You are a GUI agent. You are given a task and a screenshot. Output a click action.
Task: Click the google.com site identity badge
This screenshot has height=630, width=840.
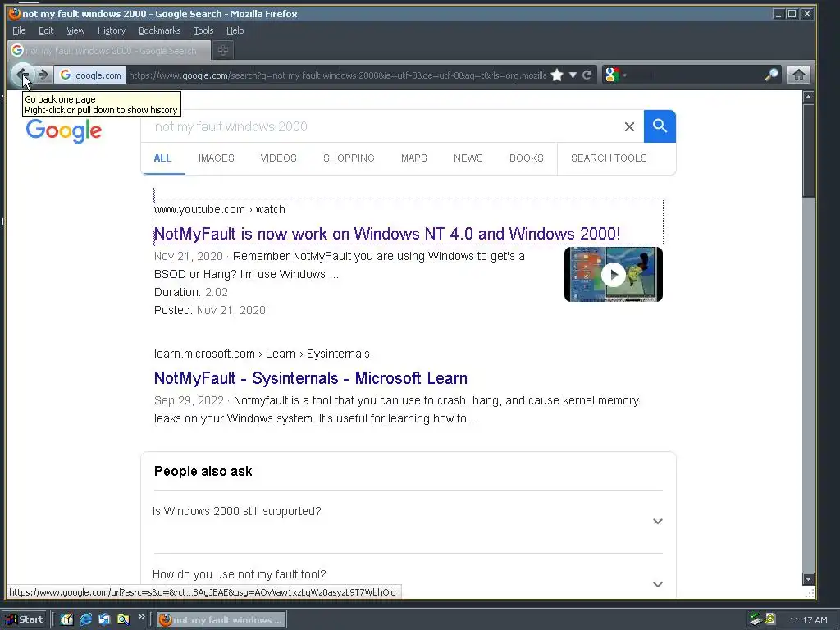click(90, 75)
